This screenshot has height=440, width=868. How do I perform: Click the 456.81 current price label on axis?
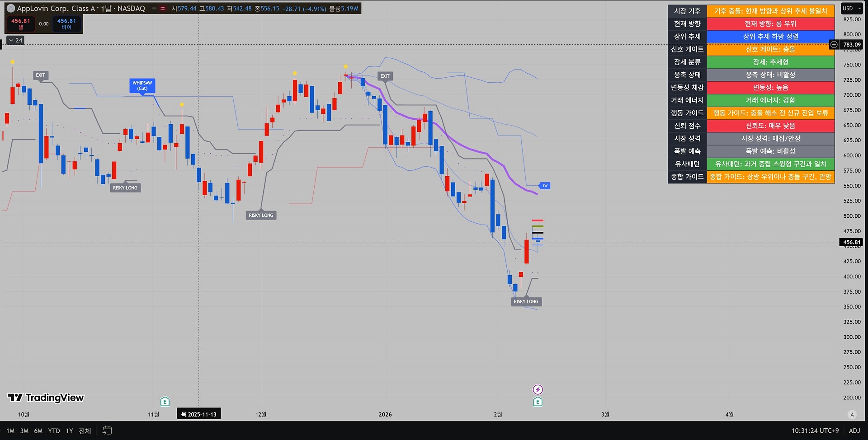(x=852, y=242)
